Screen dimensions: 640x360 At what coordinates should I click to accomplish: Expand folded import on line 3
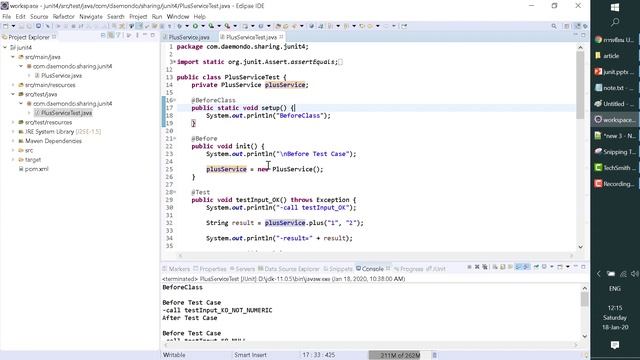pos(174,62)
